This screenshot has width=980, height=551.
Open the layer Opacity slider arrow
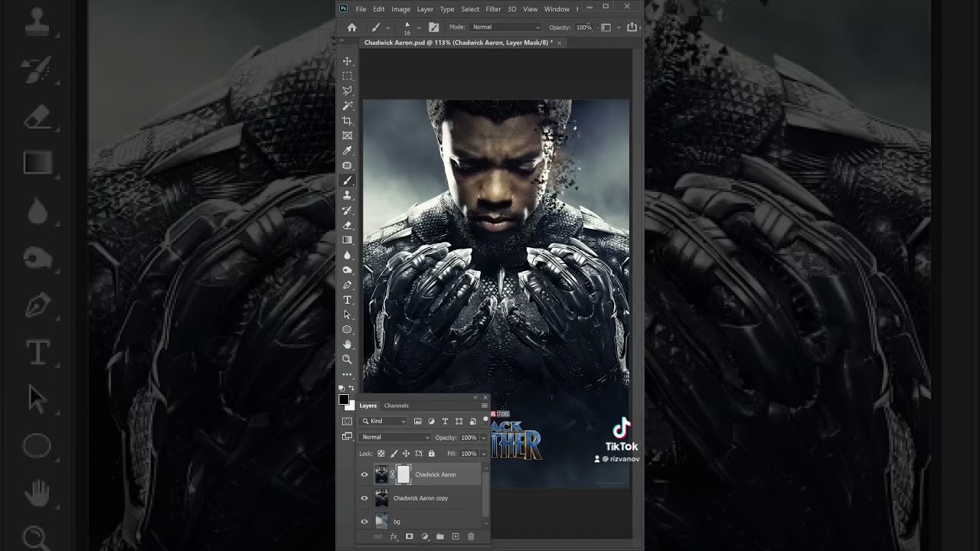click(x=483, y=438)
